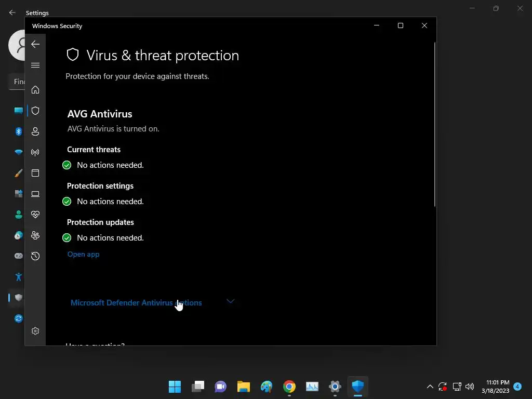Open Firewall & network protection in sidebar
The image size is (532, 399).
(x=35, y=152)
